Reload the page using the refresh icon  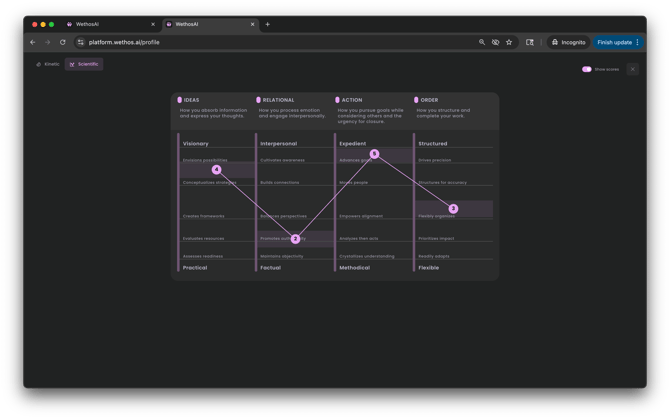[x=63, y=42]
